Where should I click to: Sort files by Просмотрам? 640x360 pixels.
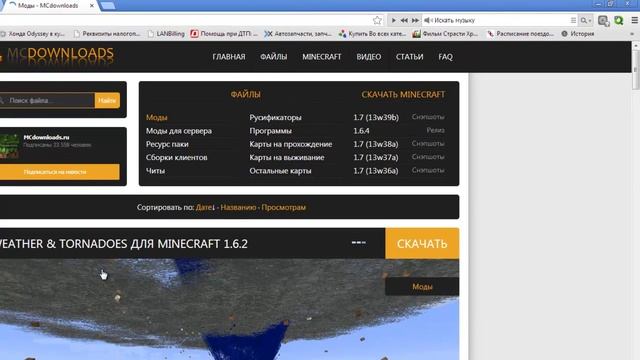[283, 207]
